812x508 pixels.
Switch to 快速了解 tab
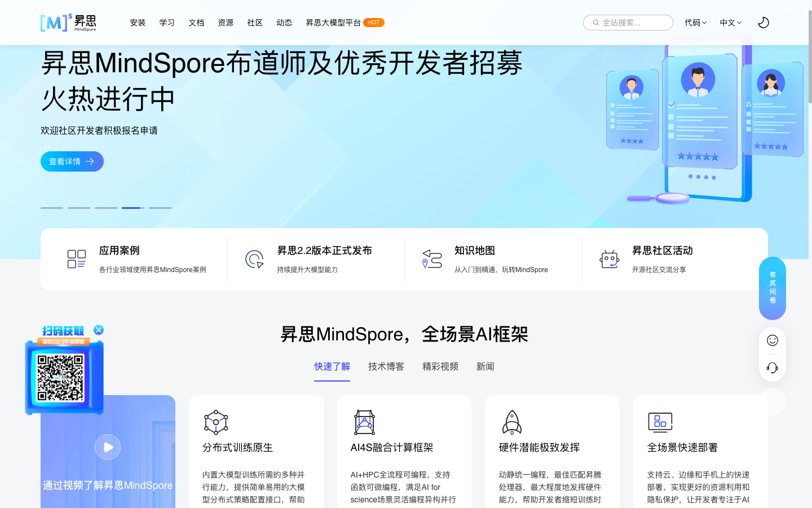[x=332, y=366]
